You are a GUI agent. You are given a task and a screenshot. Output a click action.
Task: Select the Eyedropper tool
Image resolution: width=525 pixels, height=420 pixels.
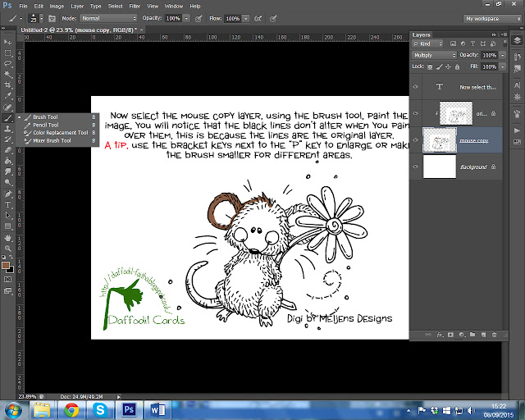pos(7,96)
